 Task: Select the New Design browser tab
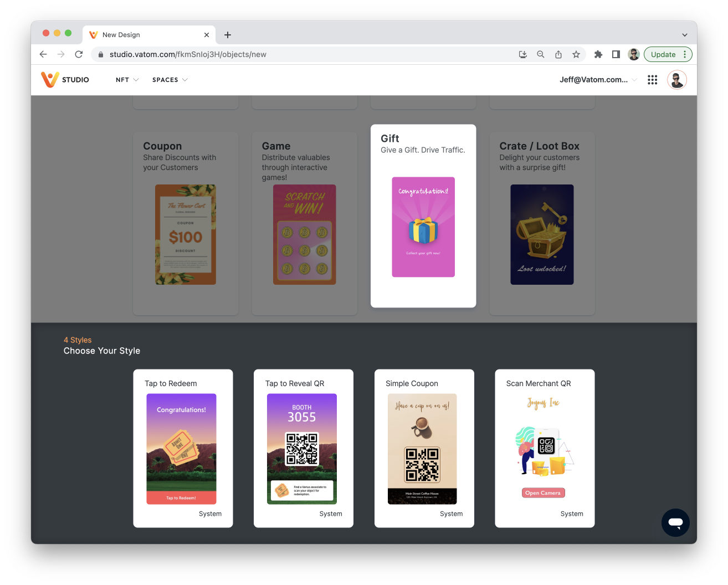(x=150, y=34)
